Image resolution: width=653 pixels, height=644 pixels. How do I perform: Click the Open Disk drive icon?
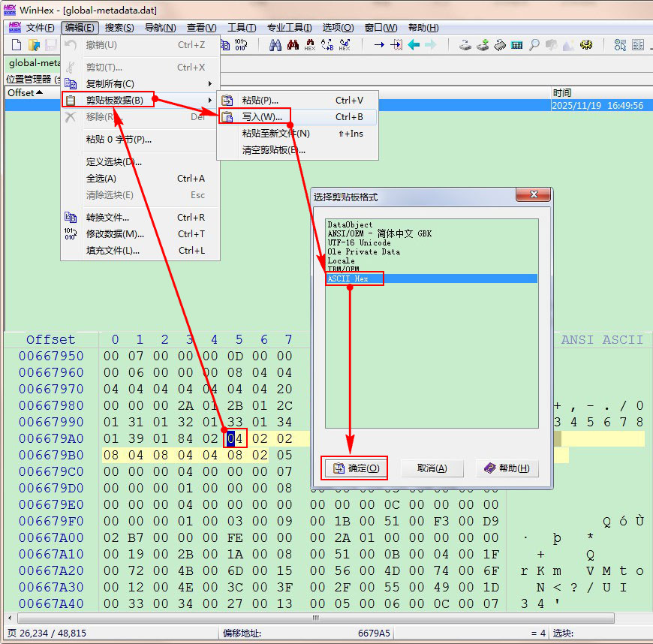click(x=466, y=45)
